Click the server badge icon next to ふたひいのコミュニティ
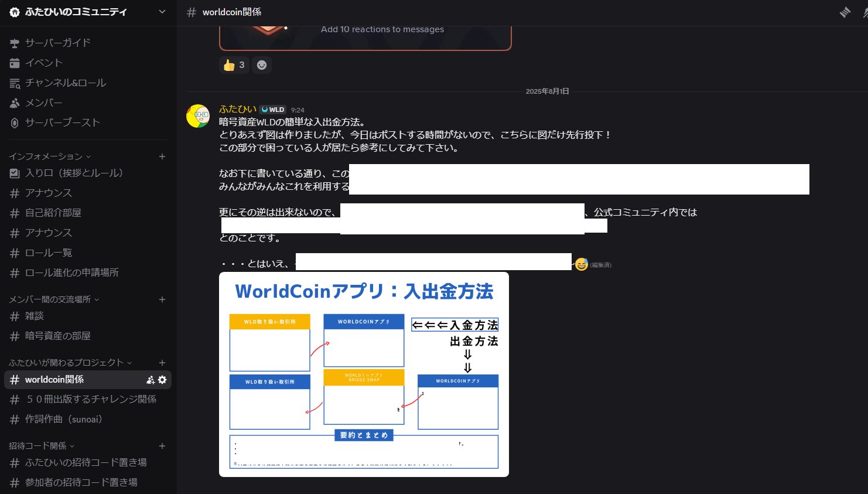This screenshot has height=494, width=868. [15, 12]
